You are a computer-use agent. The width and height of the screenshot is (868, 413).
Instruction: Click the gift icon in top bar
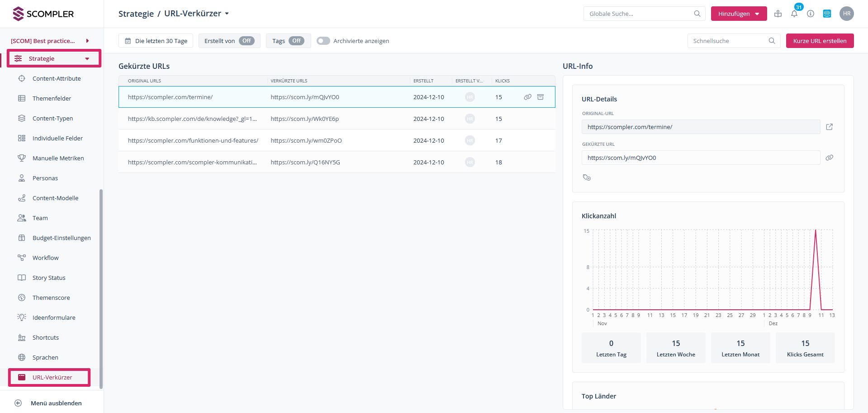coord(778,14)
